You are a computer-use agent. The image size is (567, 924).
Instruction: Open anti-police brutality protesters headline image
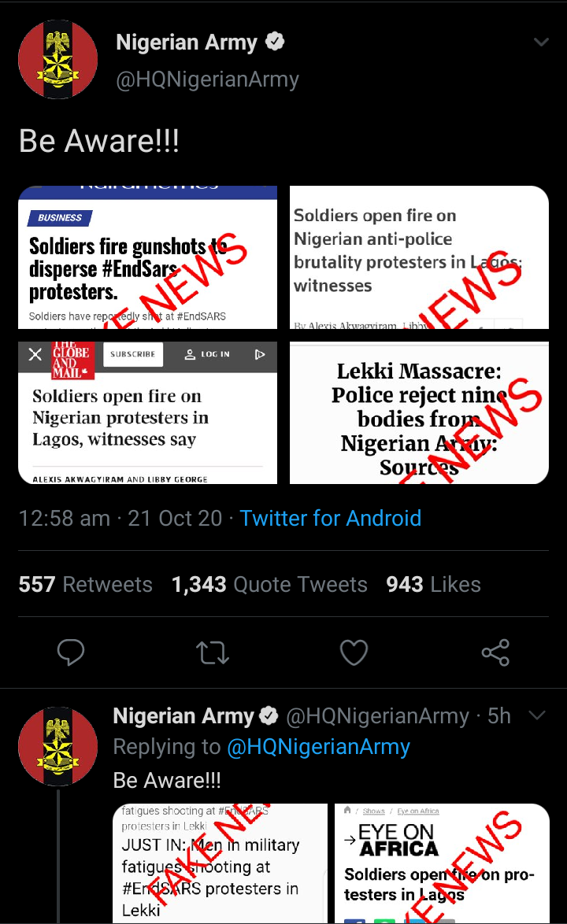pyautogui.click(x=419, y=257)
